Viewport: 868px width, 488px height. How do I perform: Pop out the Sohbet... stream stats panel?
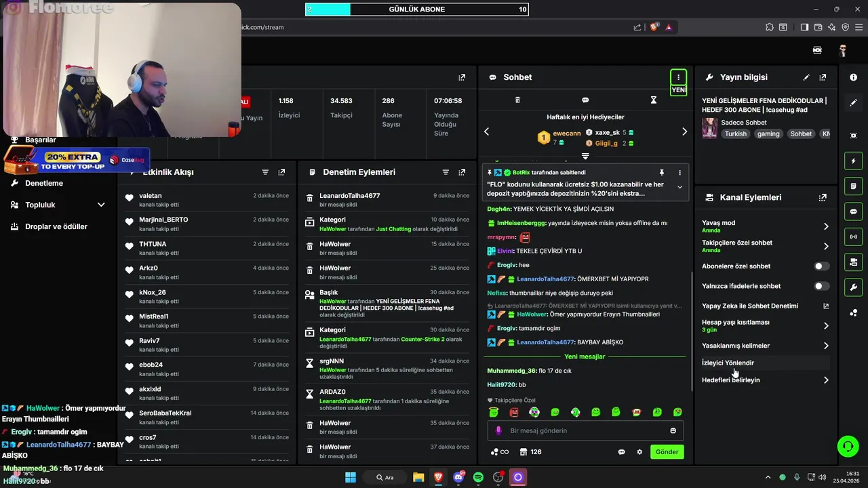[x=462, y=77]
